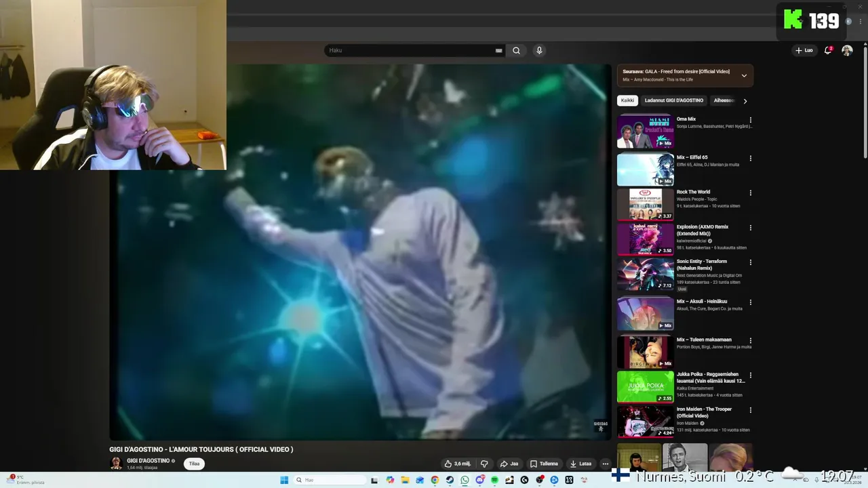
Task: Open Mix – Aksuli - Heinäkuu thumbnail
Action: point(646,313)
